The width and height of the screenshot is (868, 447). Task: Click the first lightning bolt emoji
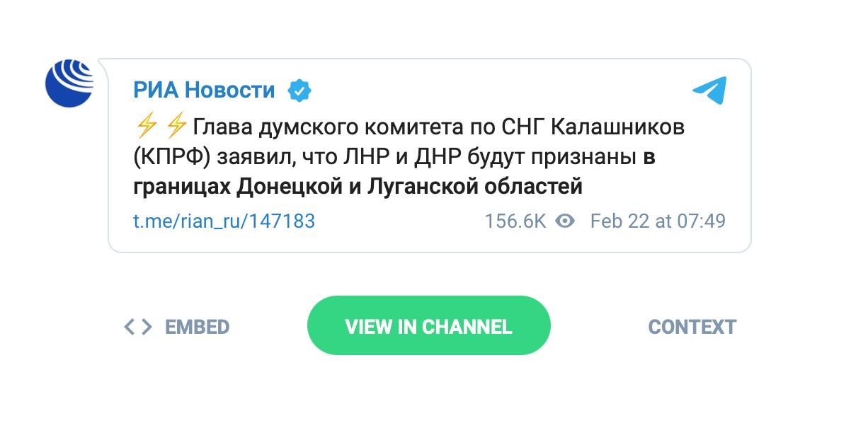(146, 127)
